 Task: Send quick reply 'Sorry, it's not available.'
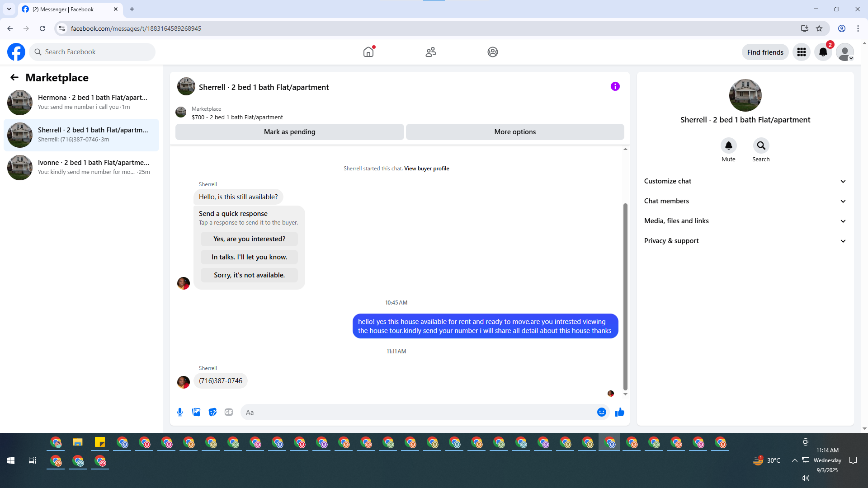coord(250,275)
